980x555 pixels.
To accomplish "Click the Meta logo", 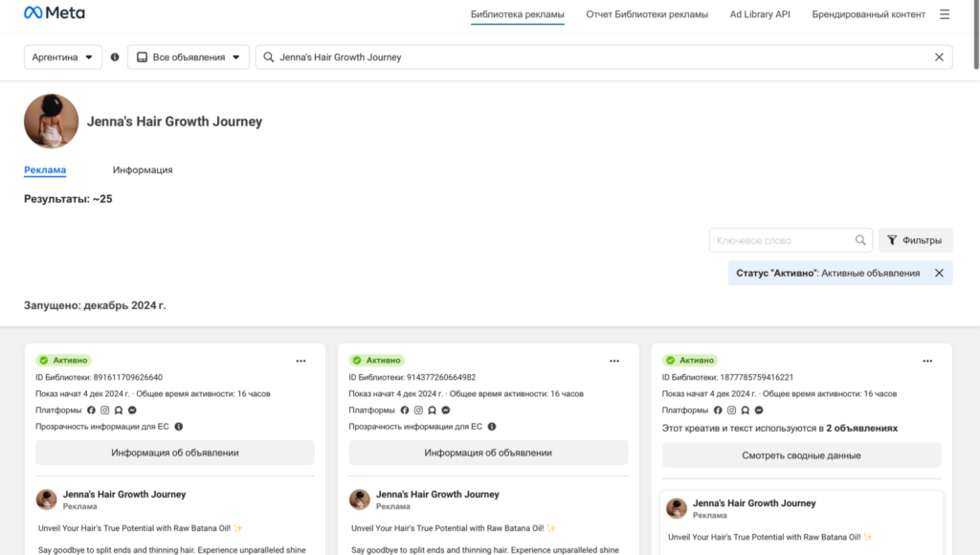I will (55, 13).
